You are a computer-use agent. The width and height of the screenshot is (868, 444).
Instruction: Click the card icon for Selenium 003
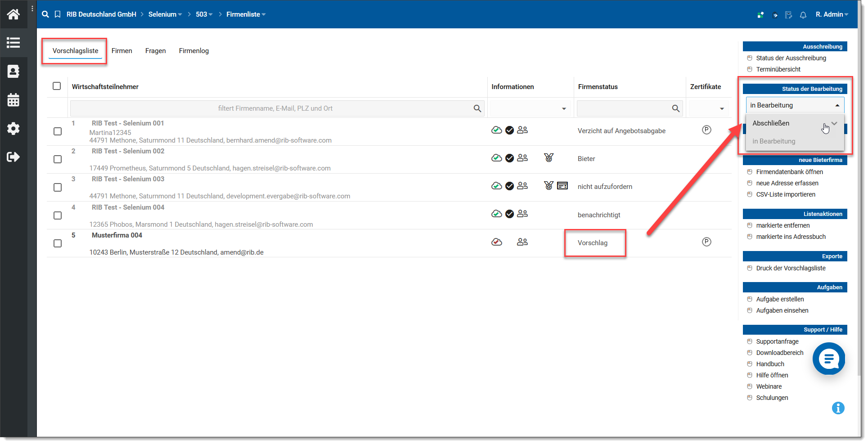point(562,185)
